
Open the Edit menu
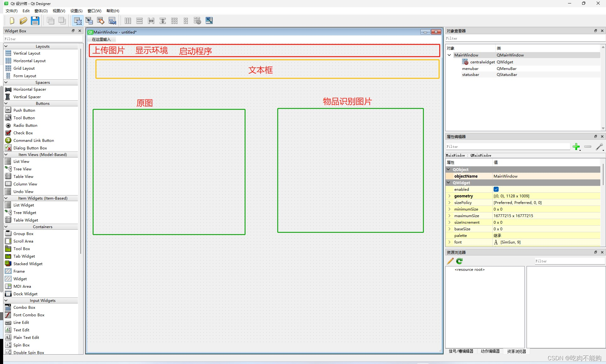[26, 11]
